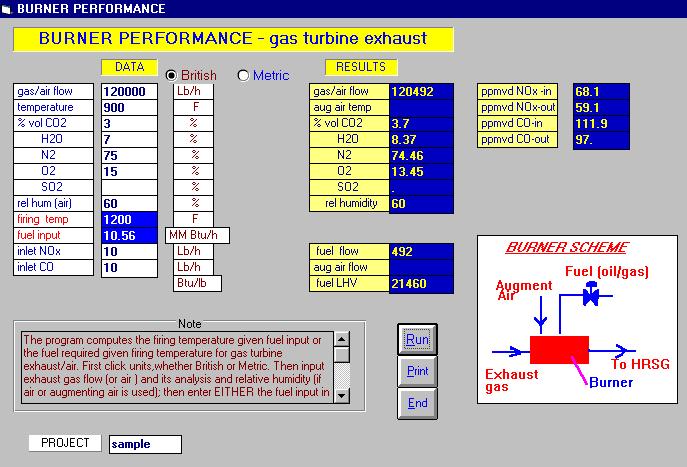Click the firing temp field showing 1200

click(129, 219)
